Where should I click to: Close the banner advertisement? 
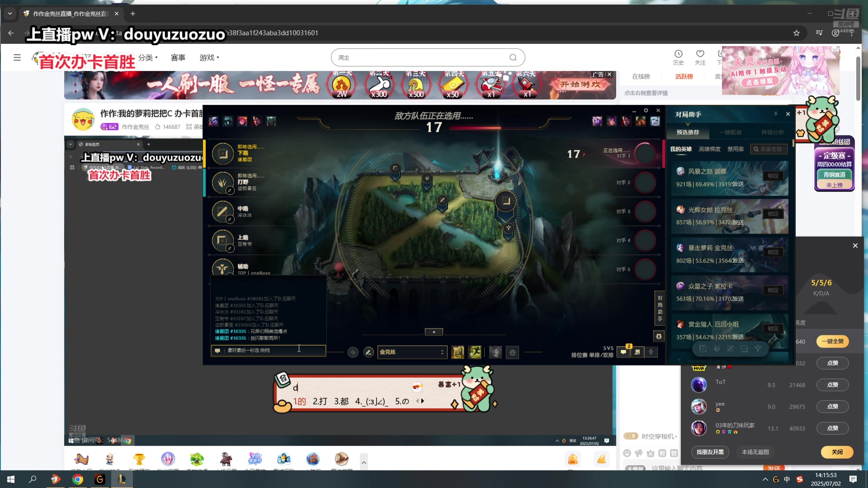[609, 75]
